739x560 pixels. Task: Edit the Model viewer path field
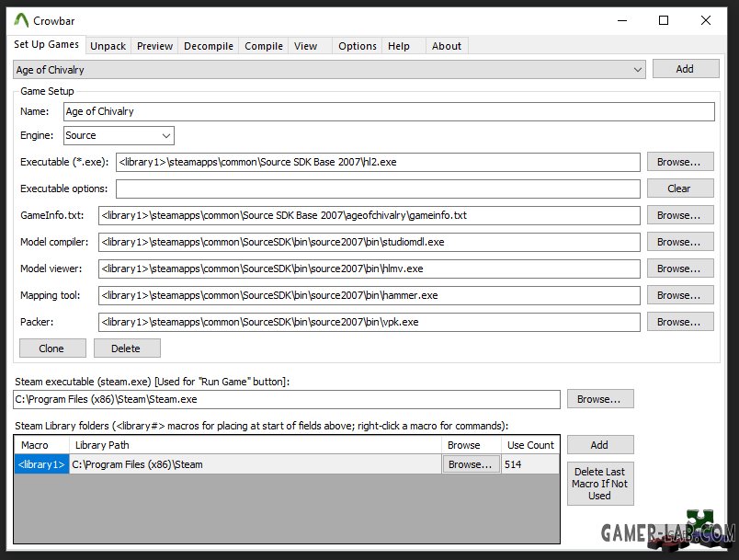pyautogui.click(x=369, y=269)
